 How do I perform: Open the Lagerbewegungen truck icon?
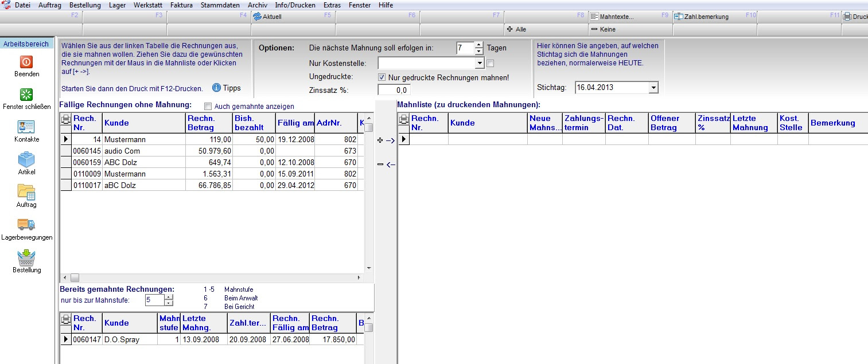tap(26, 225)
